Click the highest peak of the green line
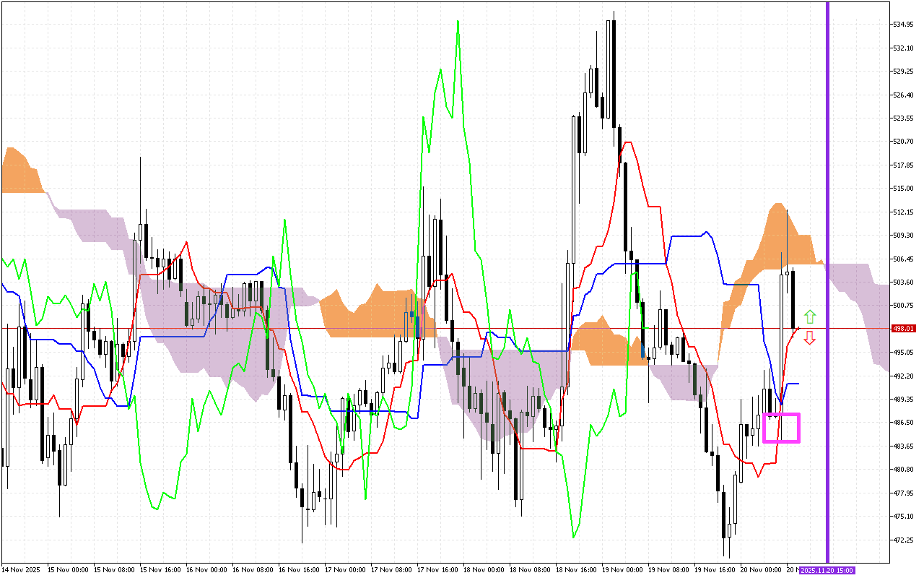The image size is (924, 578). 458,21
